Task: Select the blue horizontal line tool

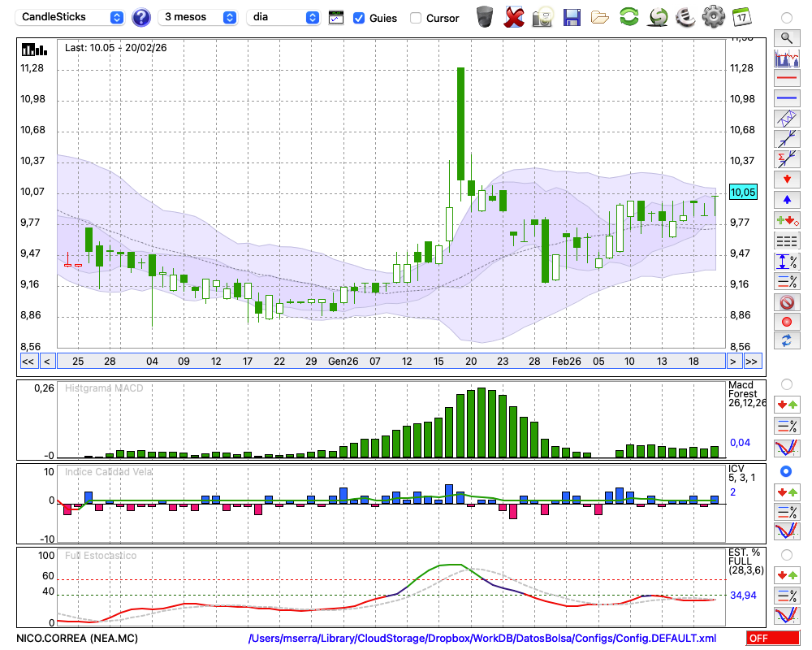Action: point(786,98)
